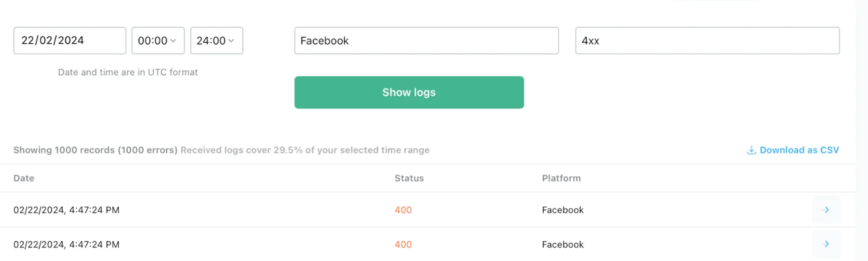Open details via arrow on first 400 log entry
Screen dimensions: 868x261
826,210
